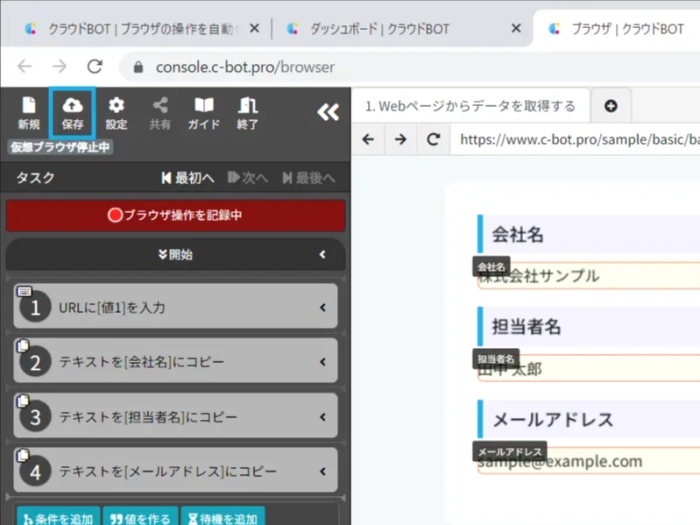Click the 終了 (Exit) door icon
The image size is (700, 525).
coord(248,113)
